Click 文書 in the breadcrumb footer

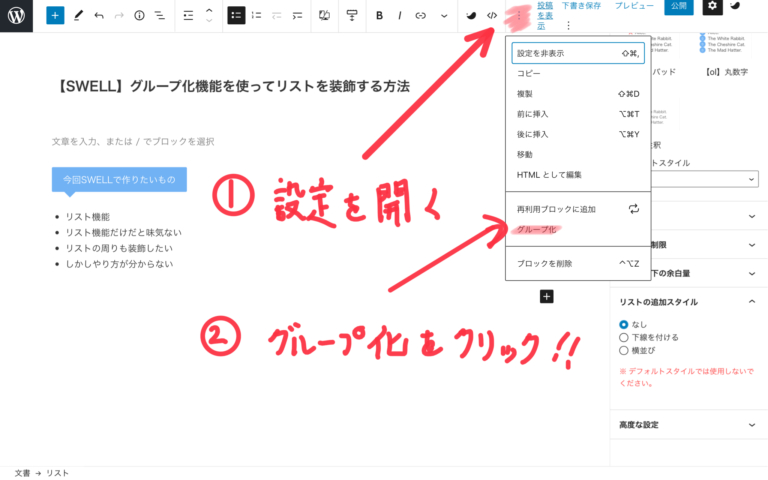(22, 473)
